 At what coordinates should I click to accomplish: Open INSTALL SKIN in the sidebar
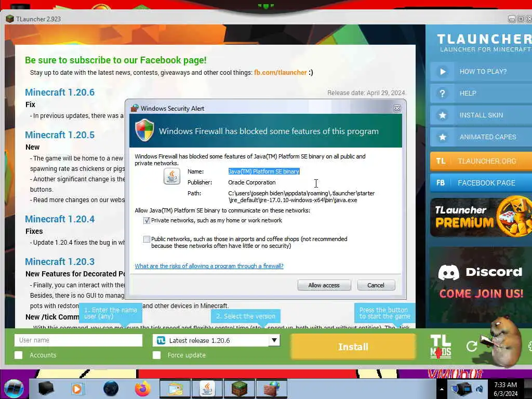pyautogui.click(x=481, y=115)
